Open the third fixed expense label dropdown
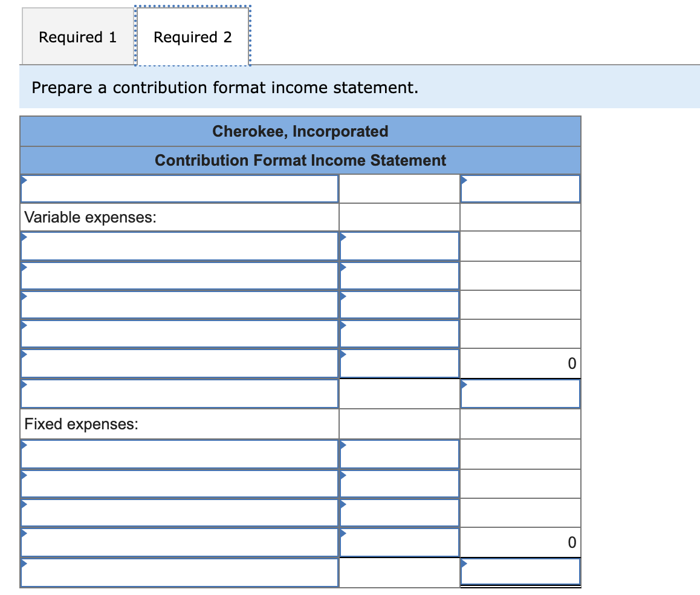 click(180, 513)
